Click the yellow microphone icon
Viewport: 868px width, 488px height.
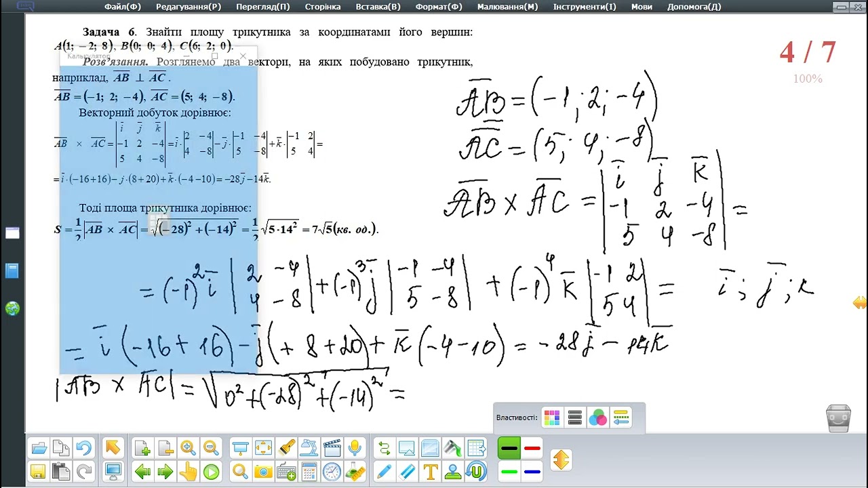353,448
